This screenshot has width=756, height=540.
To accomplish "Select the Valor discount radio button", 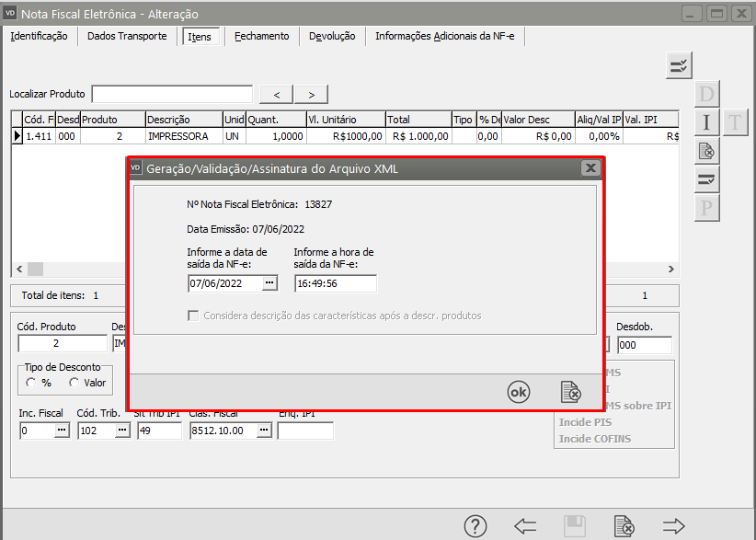I will [74, 383].
